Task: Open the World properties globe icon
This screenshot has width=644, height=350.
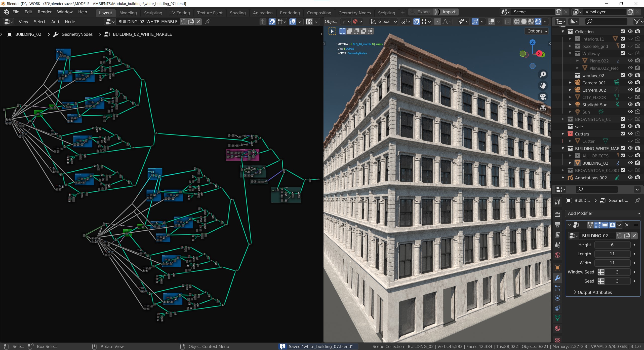Action: tap(557, 255)
